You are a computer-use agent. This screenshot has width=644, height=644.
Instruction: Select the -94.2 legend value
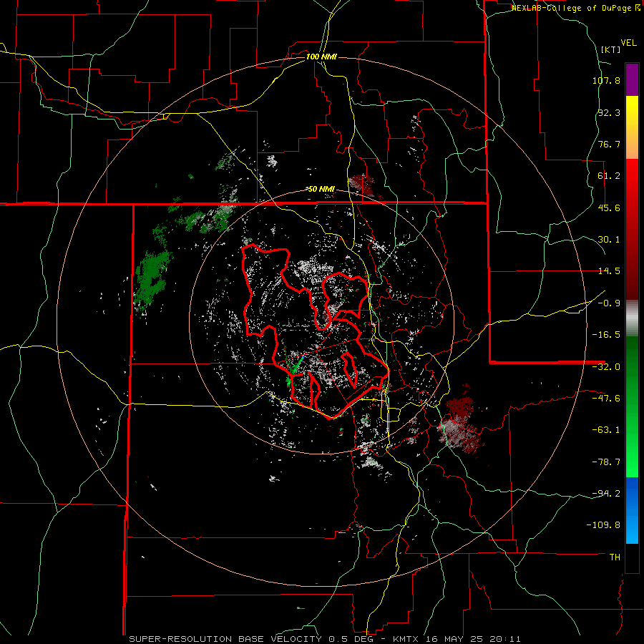[x=606, y=494]
